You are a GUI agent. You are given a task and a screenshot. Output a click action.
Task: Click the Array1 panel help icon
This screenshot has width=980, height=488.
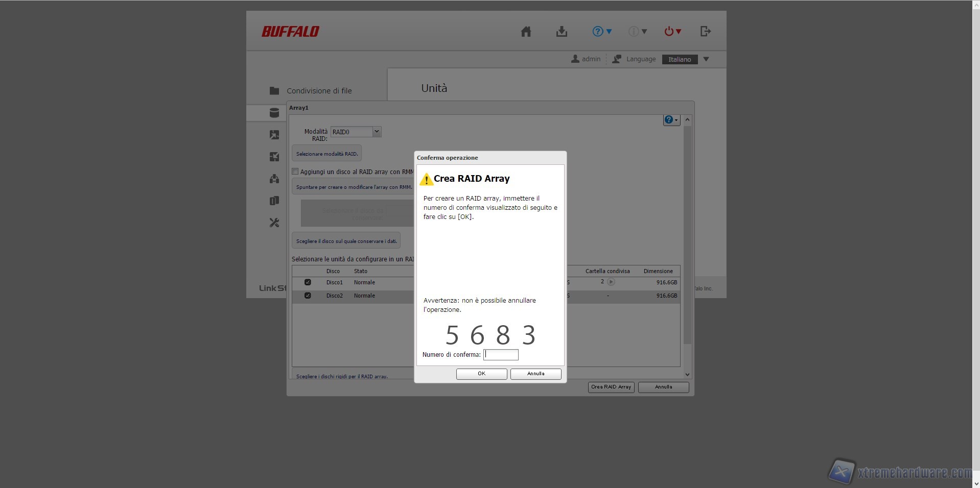coord(671,120)
